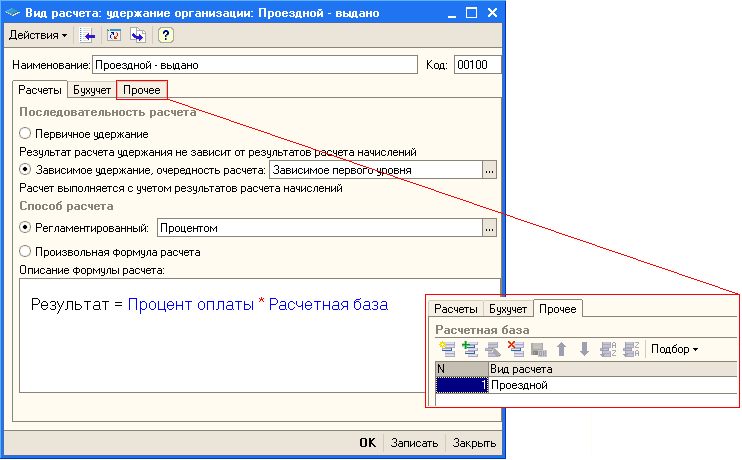This screenshot has height=460, width=742.
Task: Click the find-in-list icon in toolbar
Action: click(89, 35)
